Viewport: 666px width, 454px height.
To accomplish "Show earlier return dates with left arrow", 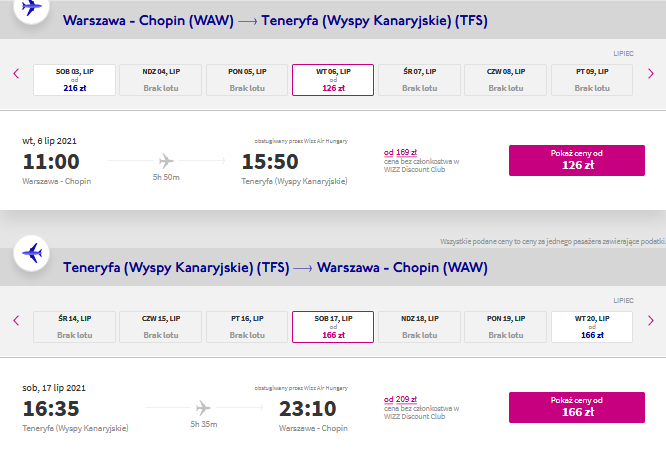I will click(x=16, y=320).
